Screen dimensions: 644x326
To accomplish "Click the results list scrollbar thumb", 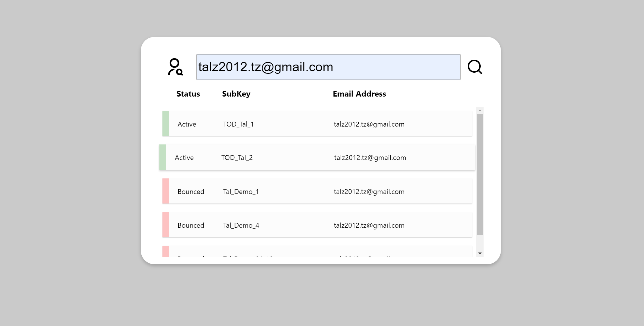I will (x=480, y=174).
